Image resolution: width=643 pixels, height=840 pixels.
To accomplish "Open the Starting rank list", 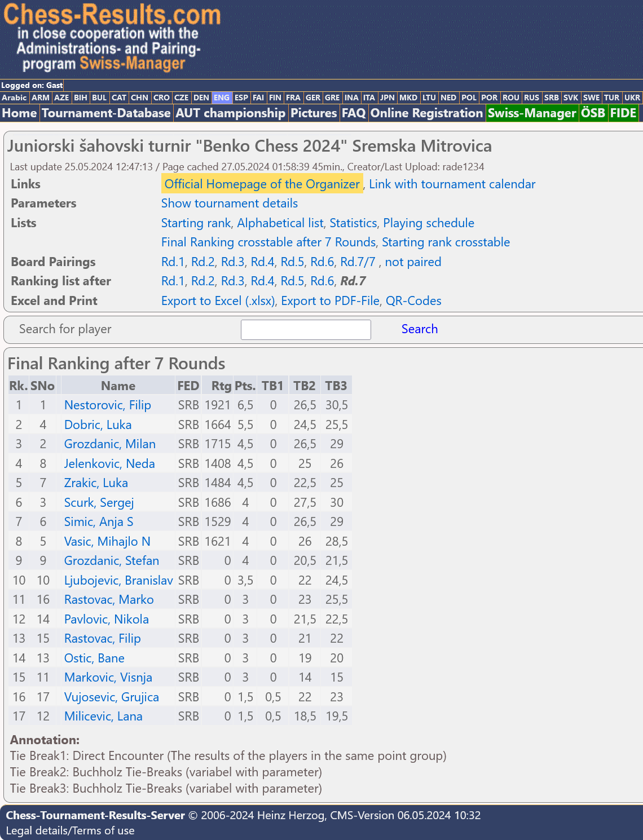I will pos(196,223).
